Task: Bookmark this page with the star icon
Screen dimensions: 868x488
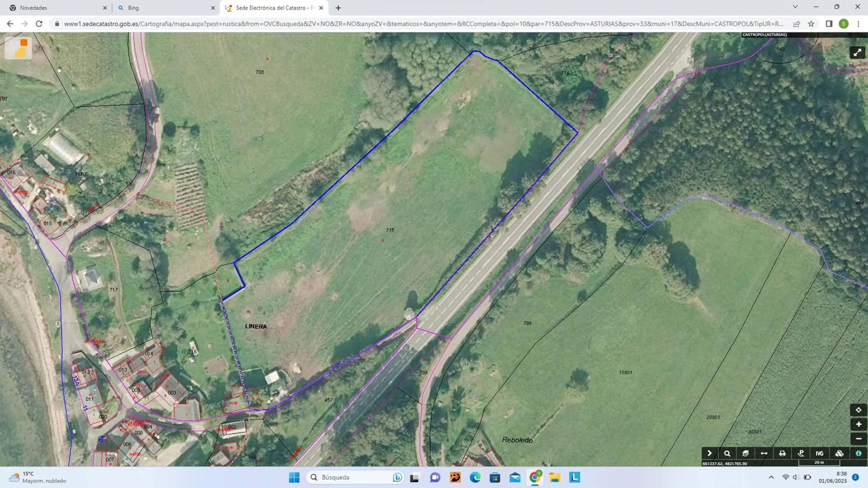Action: (811, 24)
